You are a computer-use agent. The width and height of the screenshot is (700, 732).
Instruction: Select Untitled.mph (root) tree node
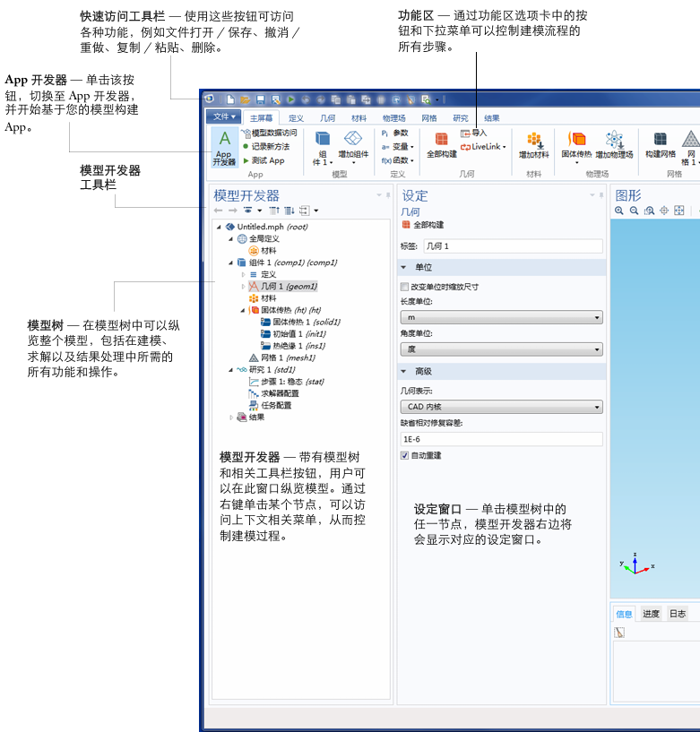pyautogui.click(x=266, y=227)
